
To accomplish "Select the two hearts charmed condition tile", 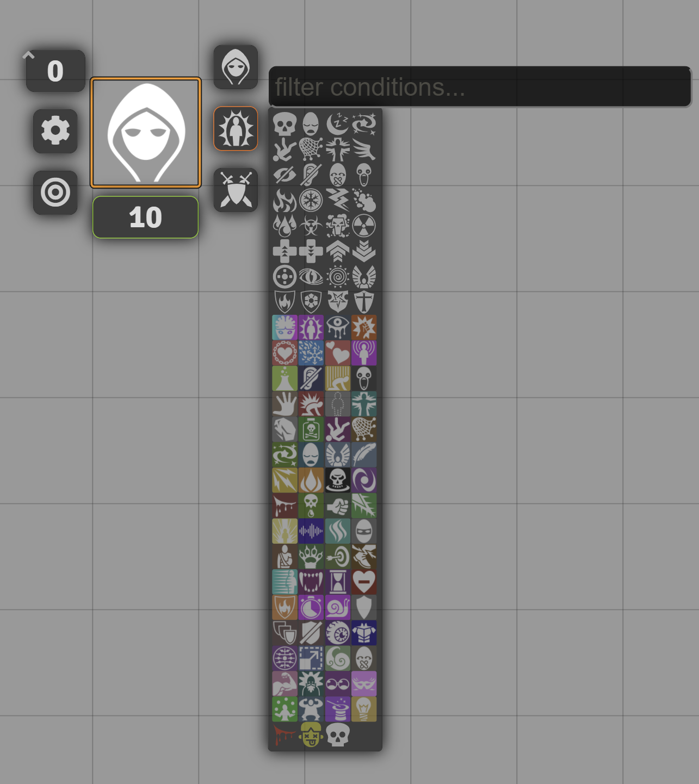I will tap(337, 353).
